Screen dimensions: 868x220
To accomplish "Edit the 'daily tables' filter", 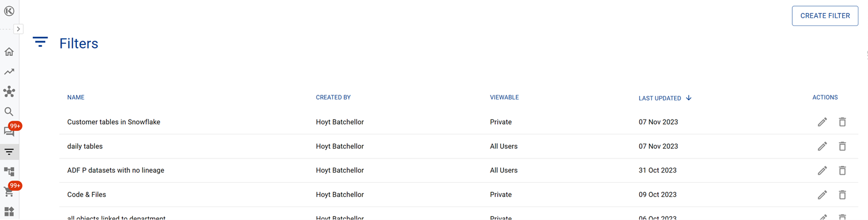I will pos(822,146).
